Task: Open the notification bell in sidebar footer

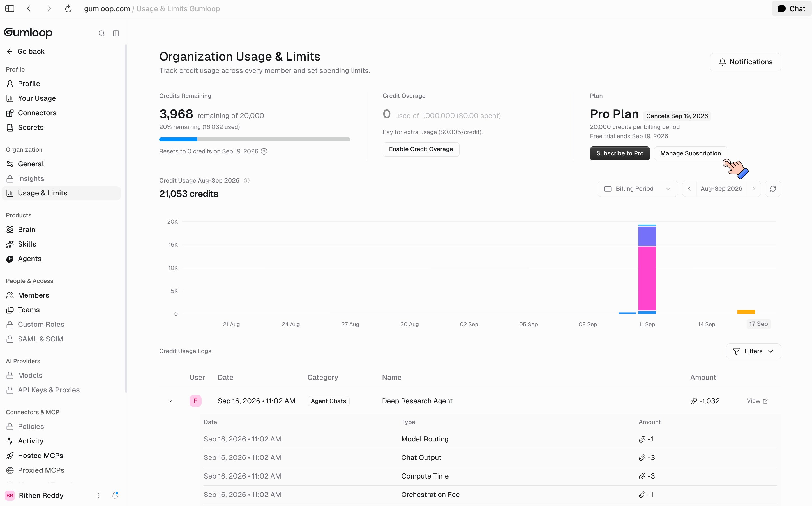Action: point(115,495)
